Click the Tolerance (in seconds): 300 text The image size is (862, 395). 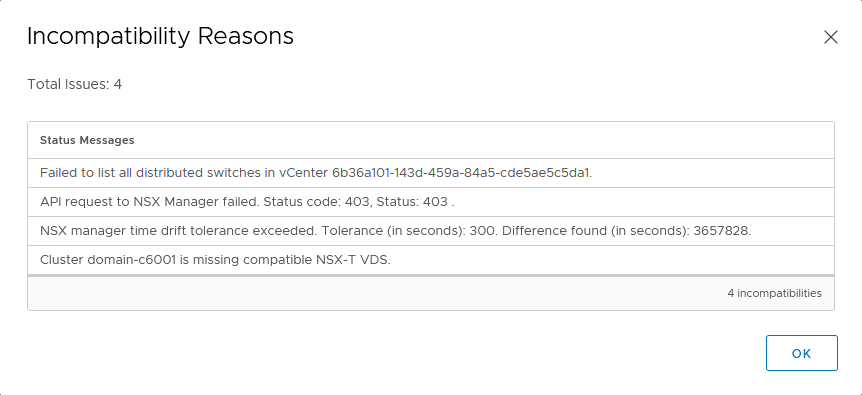coord(408,231)
